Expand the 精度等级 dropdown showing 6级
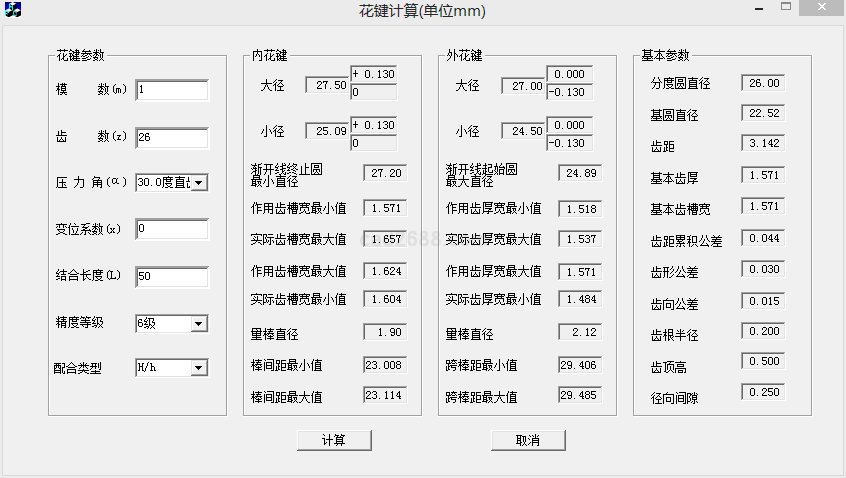The height and width of the screenshot is (478, 846). (198, 323)
